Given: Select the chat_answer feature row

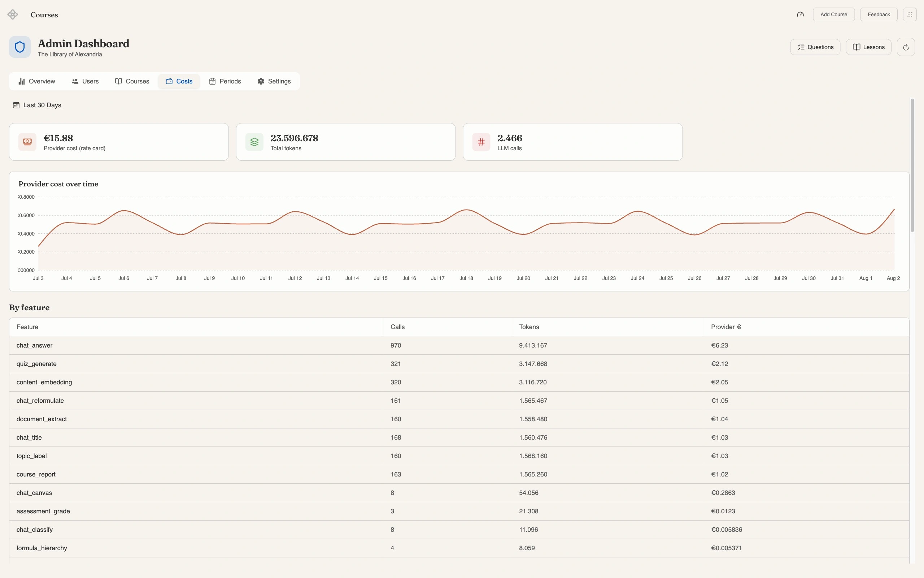Looking at the screenshot, I should coord(459,346).
